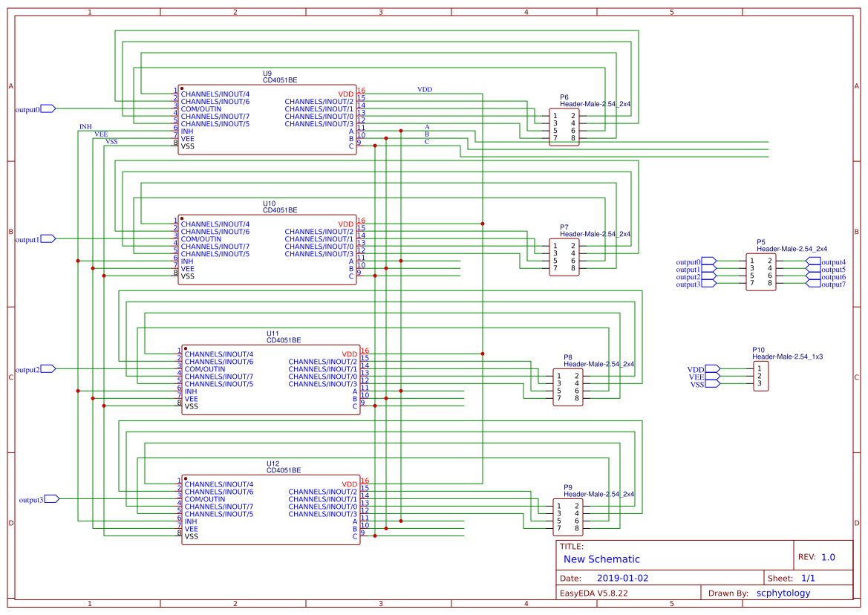Select the output3 net port flag
The width and height of the screenshot is (868, 615).
tap(36, 498)
